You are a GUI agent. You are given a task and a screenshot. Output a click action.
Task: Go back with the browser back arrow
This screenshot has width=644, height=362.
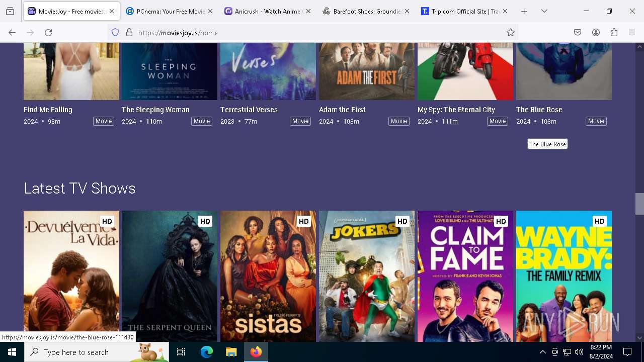(12, 32)
